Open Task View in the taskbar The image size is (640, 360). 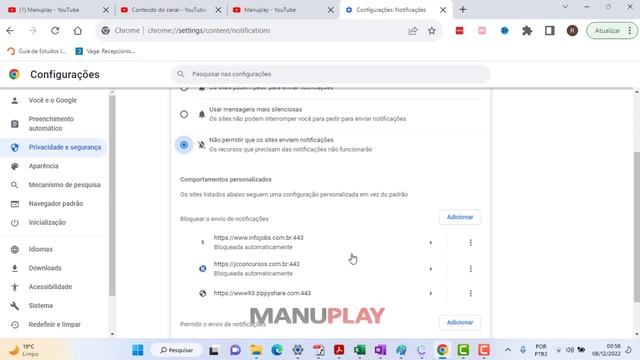click(x=213, y=350)
